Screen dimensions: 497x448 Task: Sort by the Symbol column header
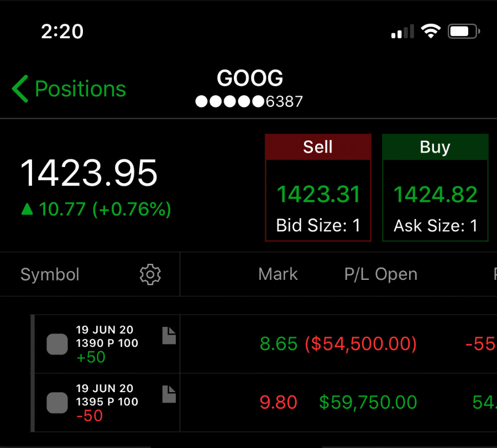[x=50, y=274]
